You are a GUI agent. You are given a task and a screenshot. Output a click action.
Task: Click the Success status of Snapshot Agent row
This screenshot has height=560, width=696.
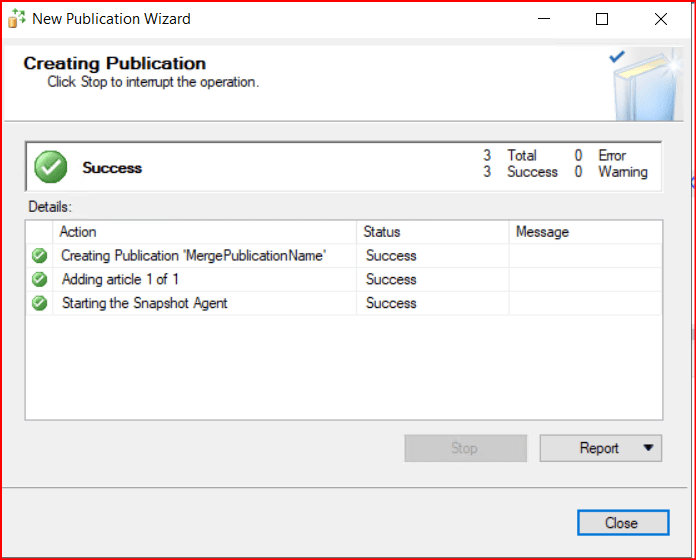coord(391,303)
